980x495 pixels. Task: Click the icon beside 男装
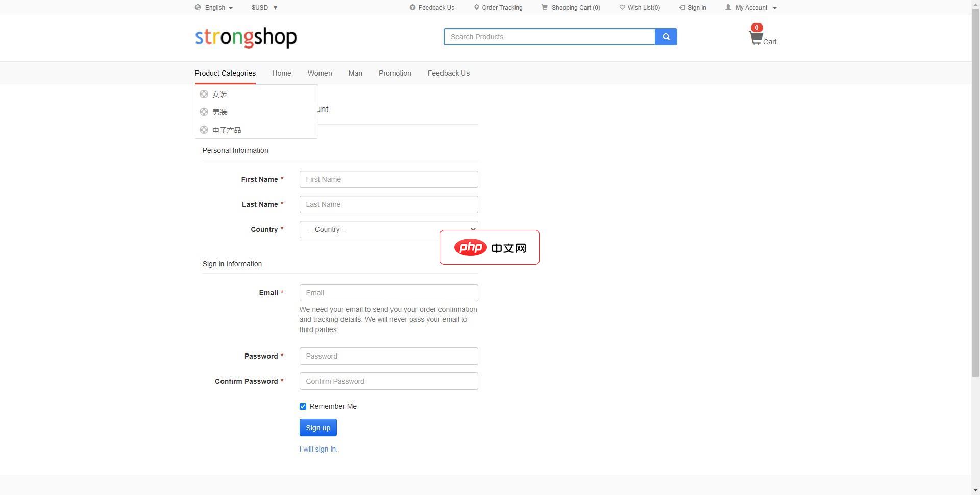[x=204, y=112]
